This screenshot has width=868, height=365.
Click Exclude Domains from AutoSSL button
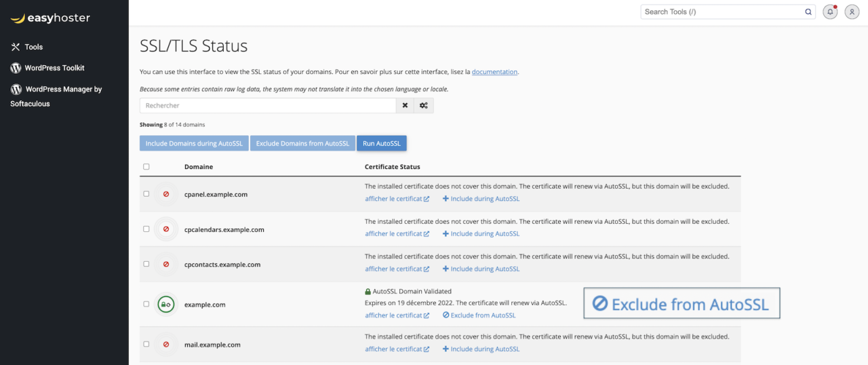302,144
